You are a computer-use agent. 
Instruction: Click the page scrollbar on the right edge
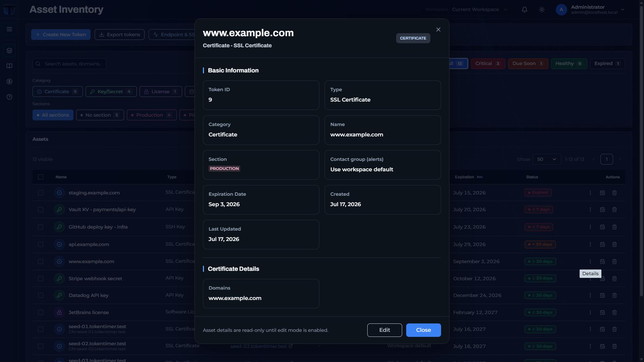(x=641, y=151)
